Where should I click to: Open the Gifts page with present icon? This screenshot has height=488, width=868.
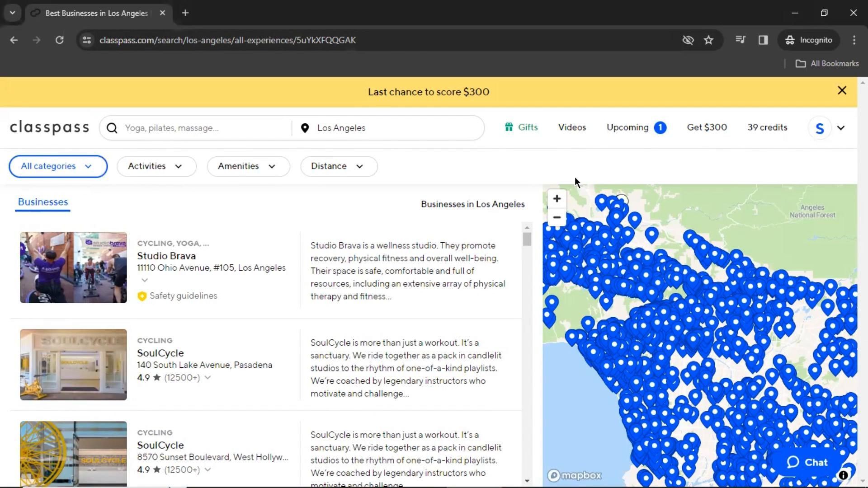[521, 127]
